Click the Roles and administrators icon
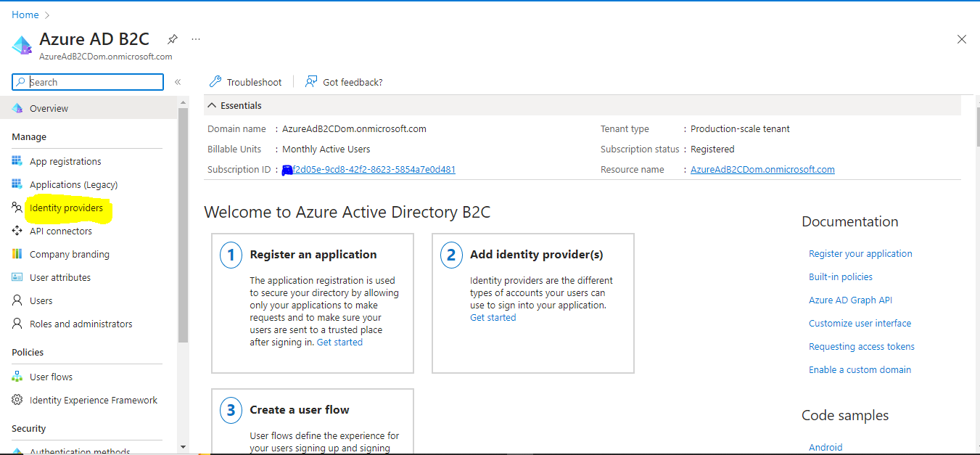The width and height of the screenshot is (980, 455). tap(17, 324)
